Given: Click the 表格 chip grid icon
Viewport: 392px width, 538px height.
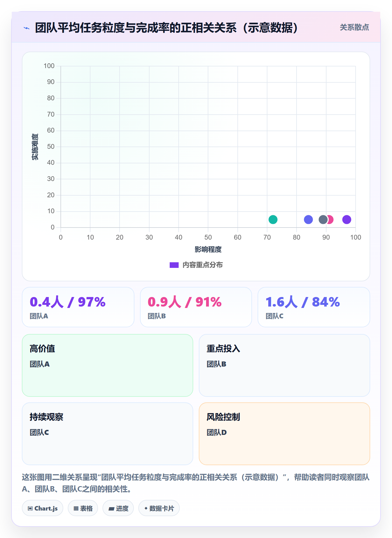Looking at the screenshot, I should [x=76, y=509].
